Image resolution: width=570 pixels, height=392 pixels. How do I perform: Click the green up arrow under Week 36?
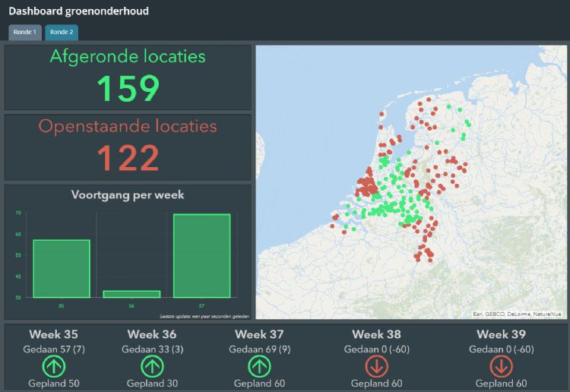click(152, 366)
